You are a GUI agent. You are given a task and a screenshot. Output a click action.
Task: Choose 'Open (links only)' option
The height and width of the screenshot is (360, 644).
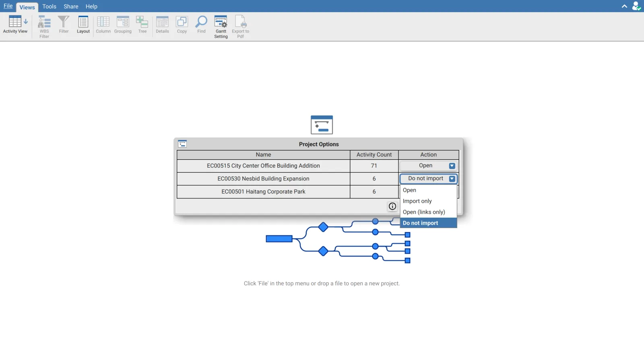tap(428, 212)
